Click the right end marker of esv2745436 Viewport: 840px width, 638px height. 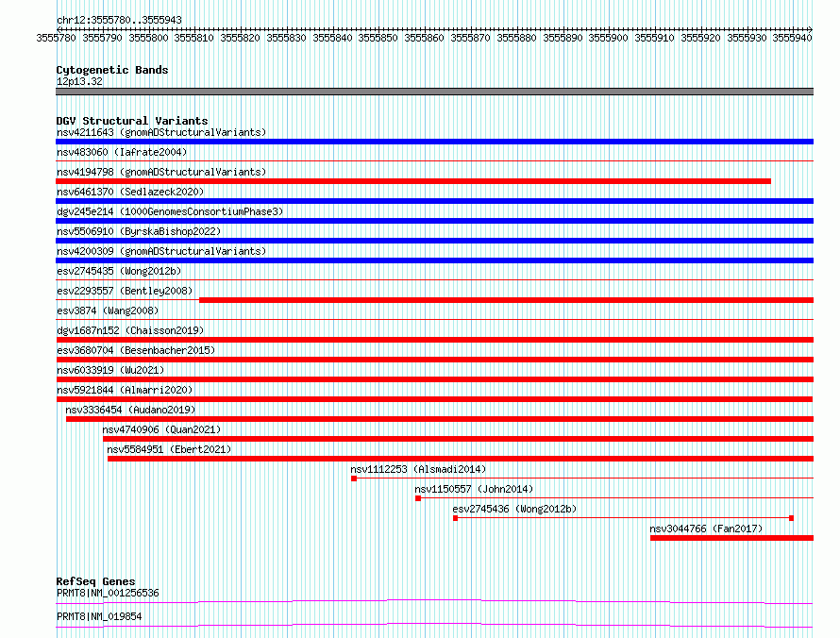[791, 518]
